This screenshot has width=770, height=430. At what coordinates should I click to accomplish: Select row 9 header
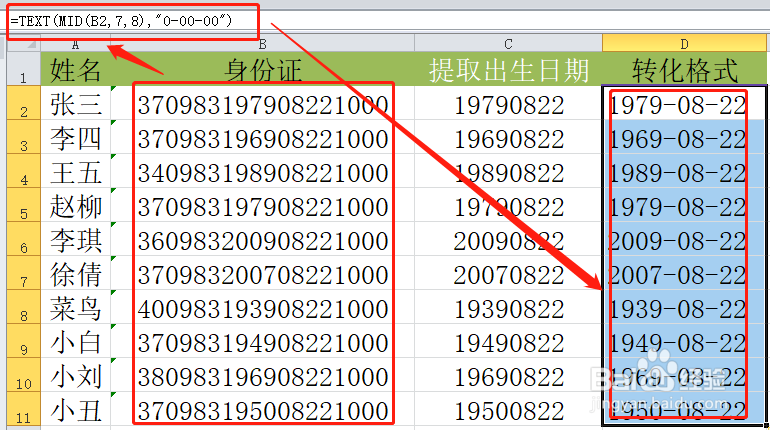pos(24,341)
